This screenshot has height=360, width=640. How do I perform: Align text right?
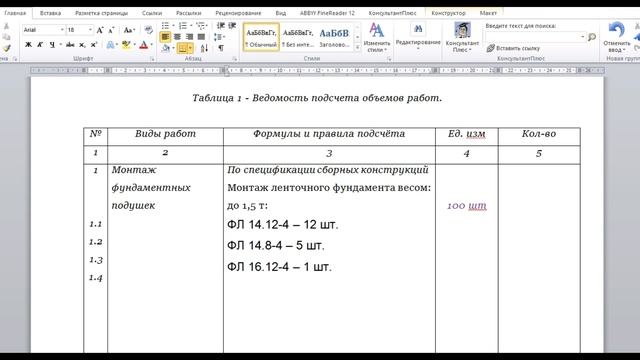tap(189, 37)
